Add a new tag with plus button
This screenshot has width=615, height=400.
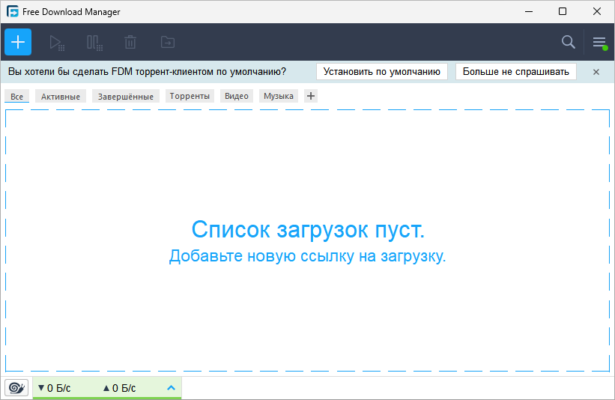pyautogui.click(x=311, y=96)
